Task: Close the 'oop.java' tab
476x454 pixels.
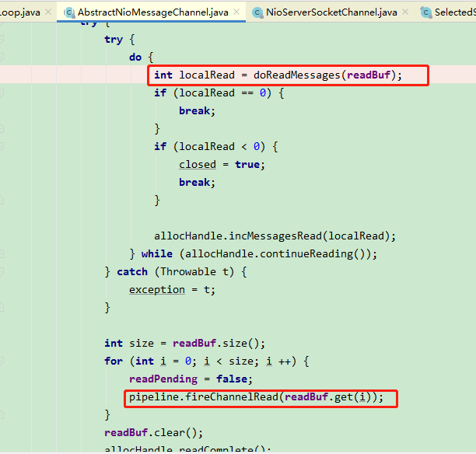Action: (x=48, y=12)
